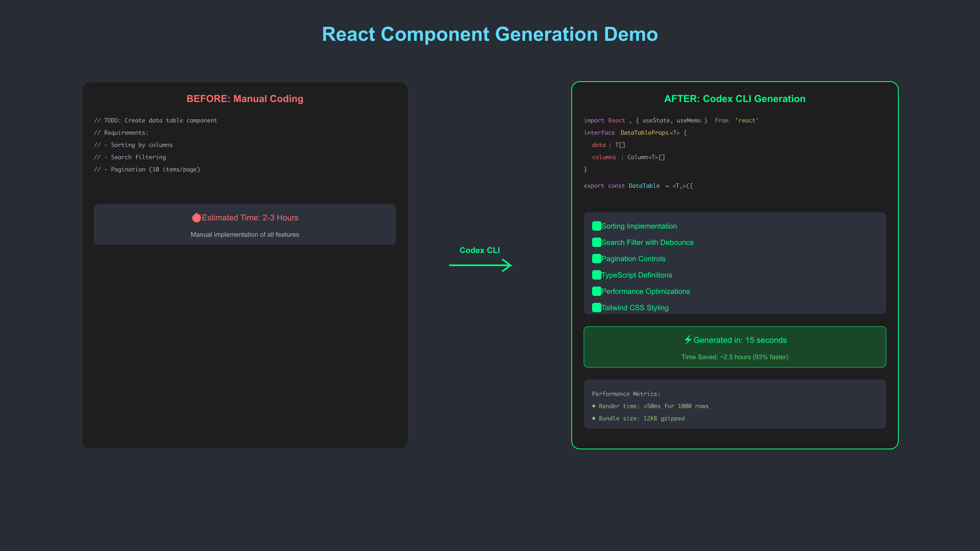
Task: Click the "Sorting Implementation" label
Action: pyautogui.click(x=639, y=226)
